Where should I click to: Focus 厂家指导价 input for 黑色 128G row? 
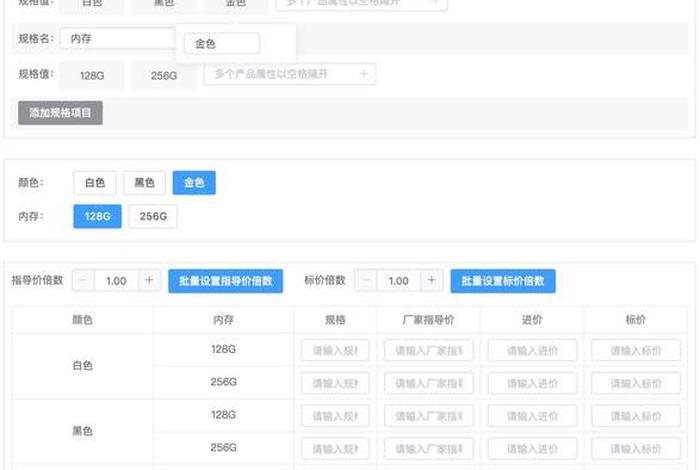[x=429, y=416]
